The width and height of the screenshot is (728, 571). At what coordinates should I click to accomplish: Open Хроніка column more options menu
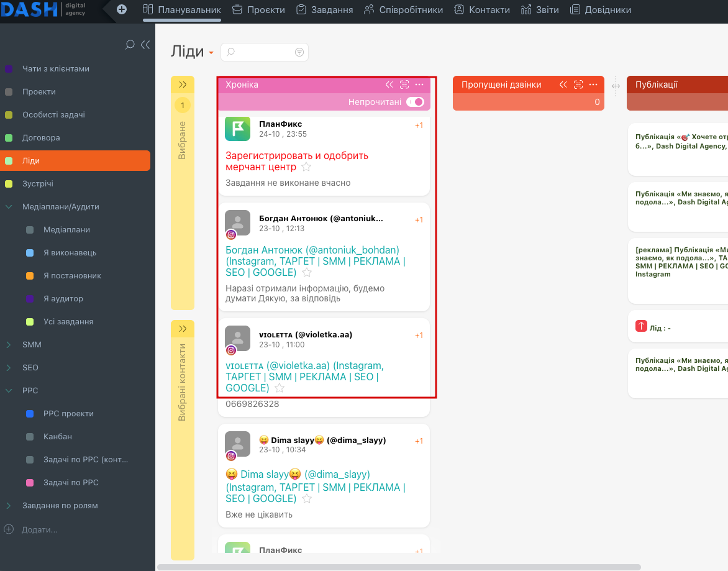click(x=419, y=85)
